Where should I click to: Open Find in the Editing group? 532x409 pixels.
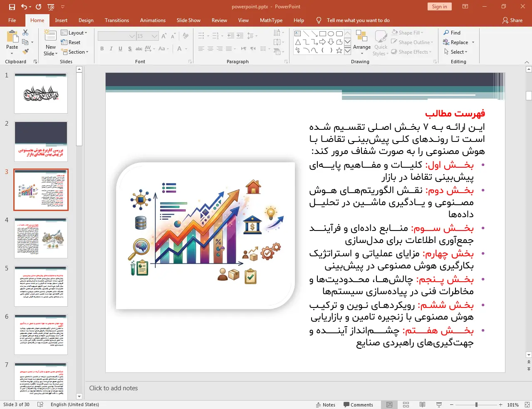pyautogui.click(x=452, y=33)
